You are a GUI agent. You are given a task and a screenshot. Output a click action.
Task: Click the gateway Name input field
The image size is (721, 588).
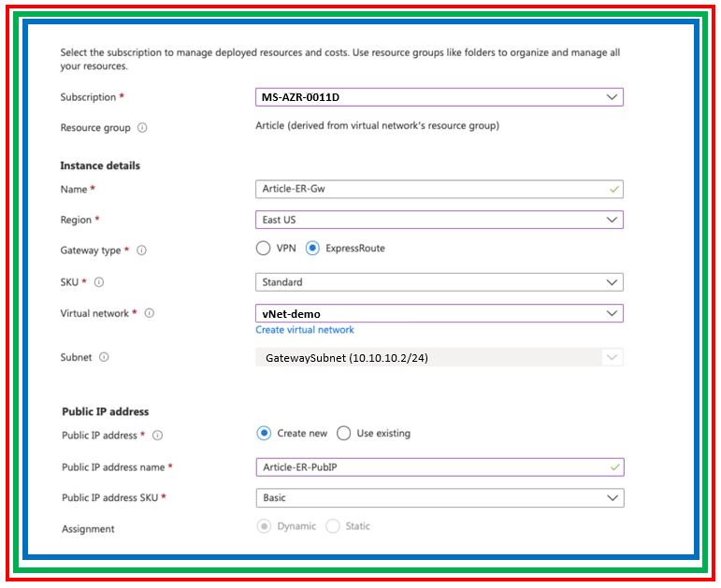[430, 189]
